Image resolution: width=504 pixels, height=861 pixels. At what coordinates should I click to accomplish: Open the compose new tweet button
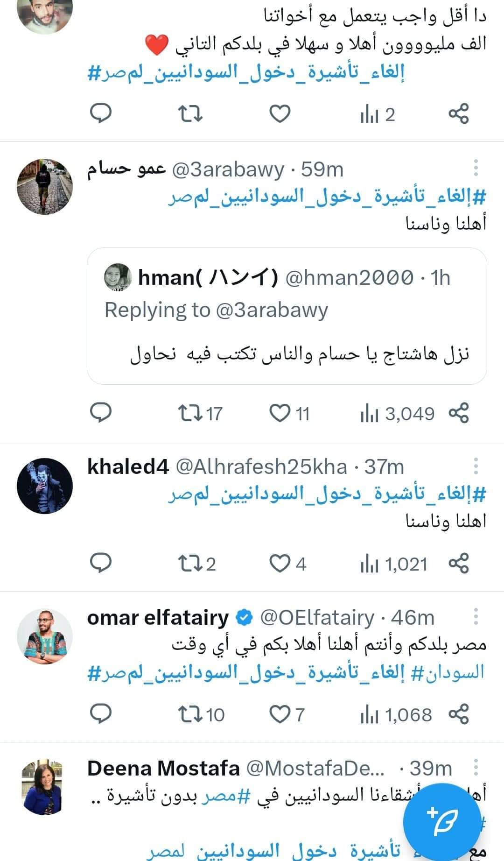point(442,820)
